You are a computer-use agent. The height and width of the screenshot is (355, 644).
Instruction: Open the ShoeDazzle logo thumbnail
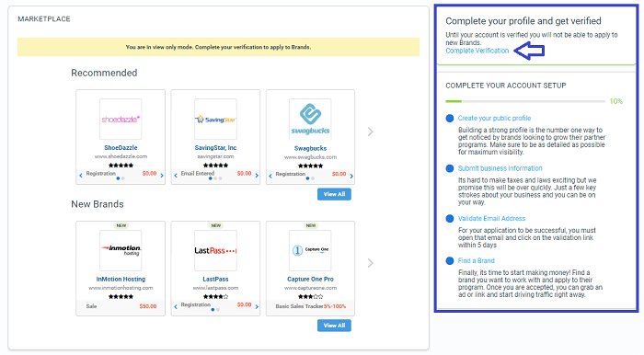(x=121, y=119)
